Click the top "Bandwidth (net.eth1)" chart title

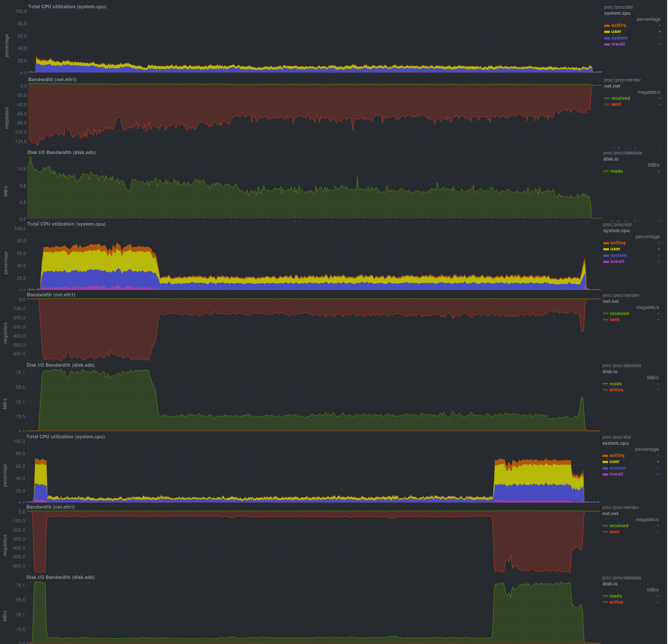52,80
